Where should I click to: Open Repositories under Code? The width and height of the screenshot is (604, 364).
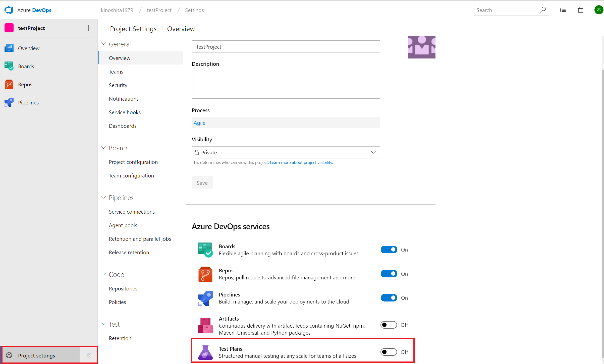click(x=123, y=288)
